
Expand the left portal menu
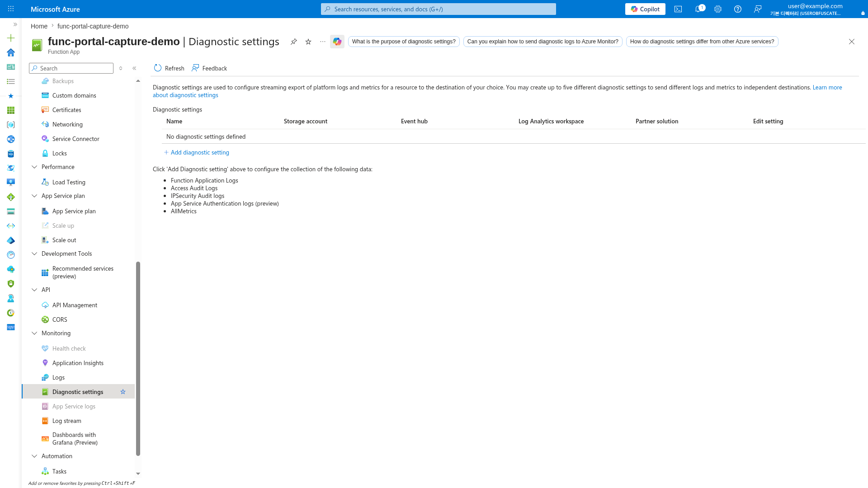15,24
